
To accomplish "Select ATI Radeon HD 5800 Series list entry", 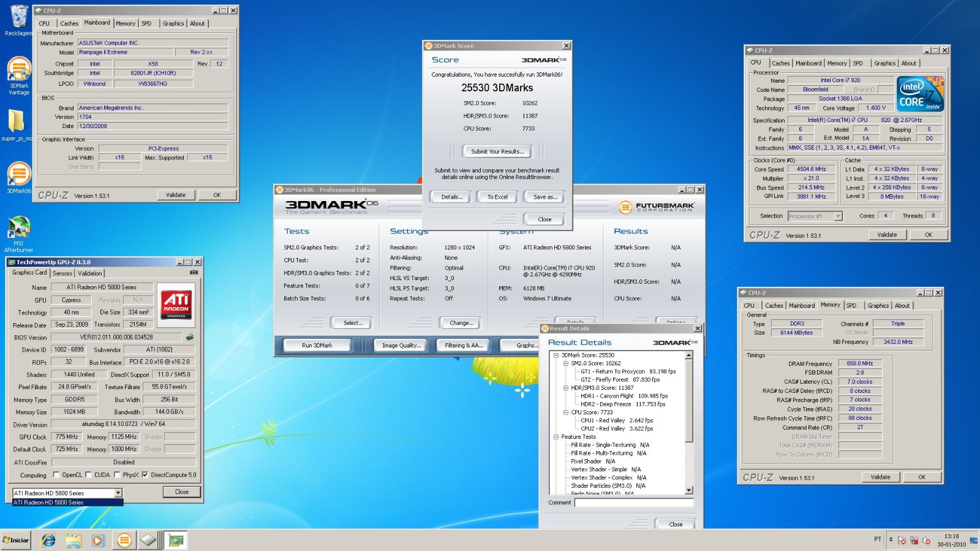I will pos(68,502).
